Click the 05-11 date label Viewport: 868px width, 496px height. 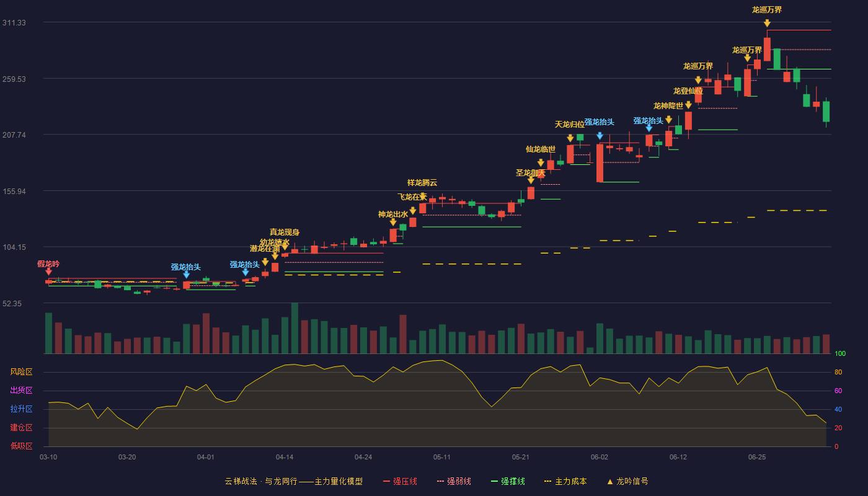tap(442, 457)
